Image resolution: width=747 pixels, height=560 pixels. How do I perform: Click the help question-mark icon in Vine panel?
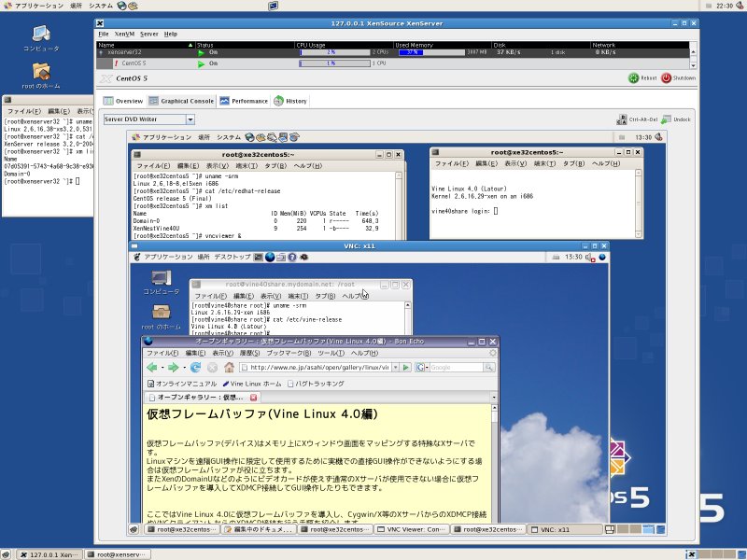(x=292, y=258)
